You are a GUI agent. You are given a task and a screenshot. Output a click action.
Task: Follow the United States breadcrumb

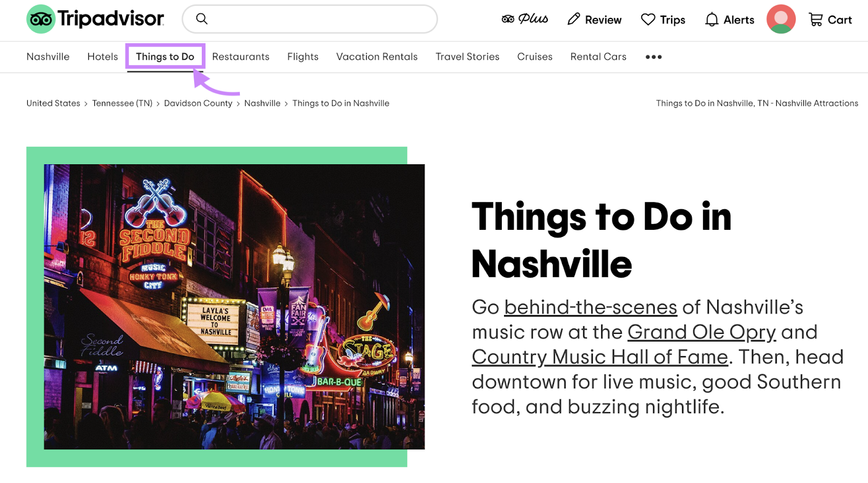tap(53, 103)
